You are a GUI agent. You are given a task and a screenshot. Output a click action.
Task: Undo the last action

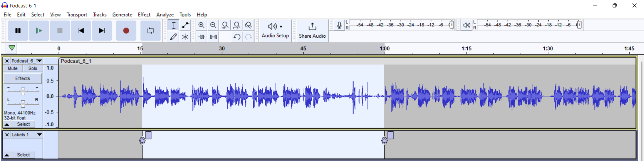tap(237, 37)
